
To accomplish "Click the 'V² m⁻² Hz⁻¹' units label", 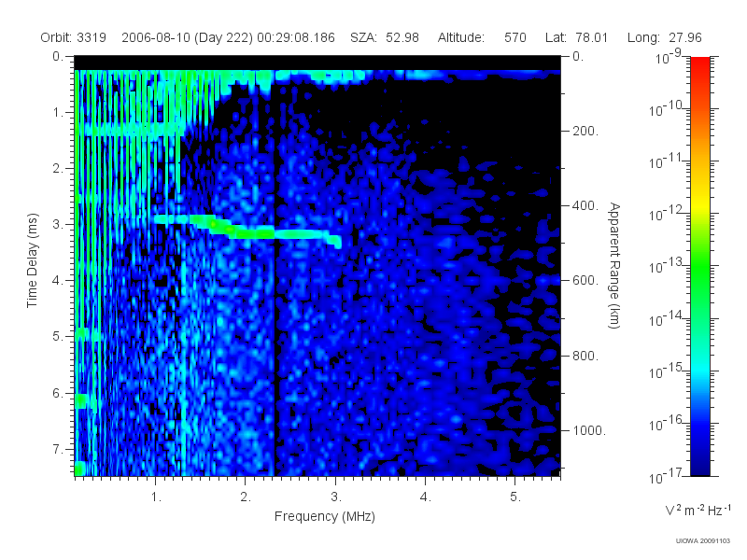I will [x=698, y=510].
